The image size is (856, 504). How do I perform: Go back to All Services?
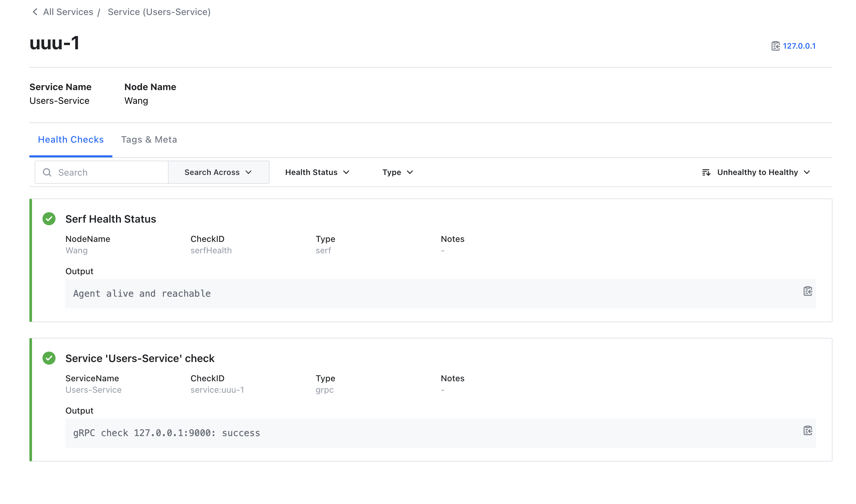[68, 12]
